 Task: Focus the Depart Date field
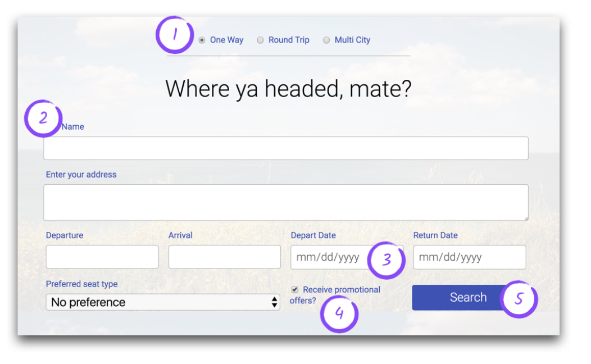click(x=329, y=257)
